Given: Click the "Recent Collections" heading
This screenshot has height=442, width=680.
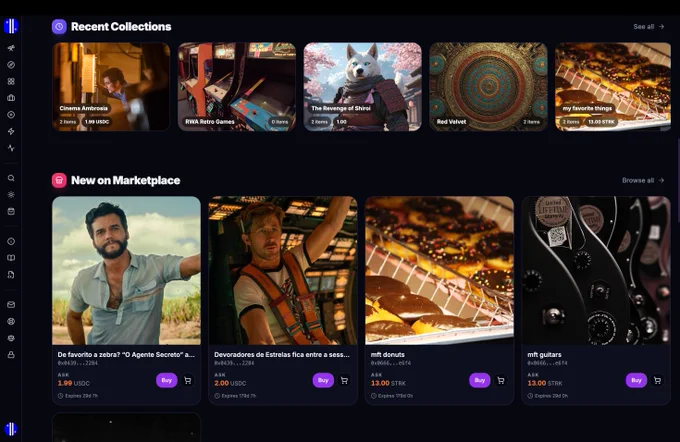Looking at the screenshot, I should pyautogui.click(x=121, y=26).
